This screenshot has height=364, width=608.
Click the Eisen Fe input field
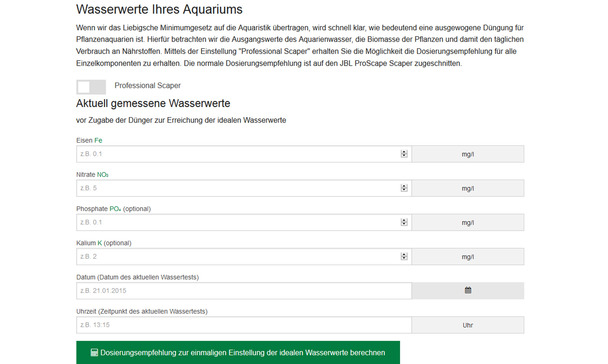tap(244, 154)
